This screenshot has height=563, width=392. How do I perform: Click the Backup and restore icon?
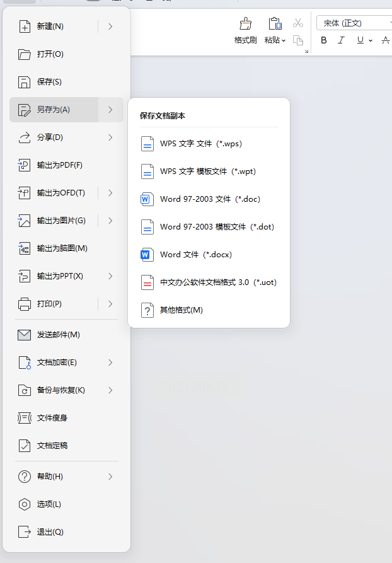click(x=25, y=390)
